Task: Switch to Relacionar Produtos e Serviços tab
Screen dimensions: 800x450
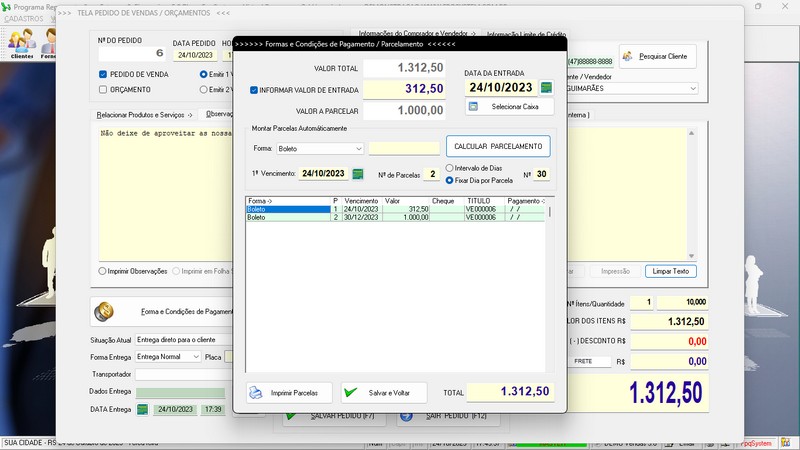Action: tap(144, 115)
